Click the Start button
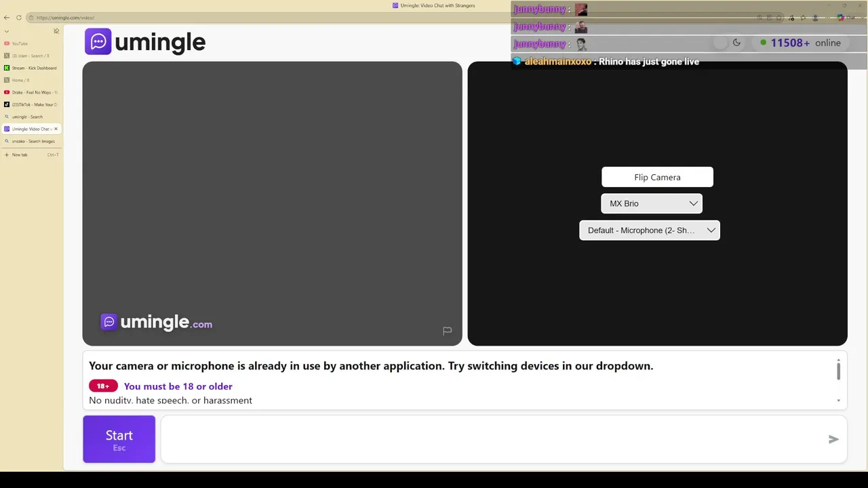Image resolution: width=868 pixels, height=488 pixels. (119, 439)
